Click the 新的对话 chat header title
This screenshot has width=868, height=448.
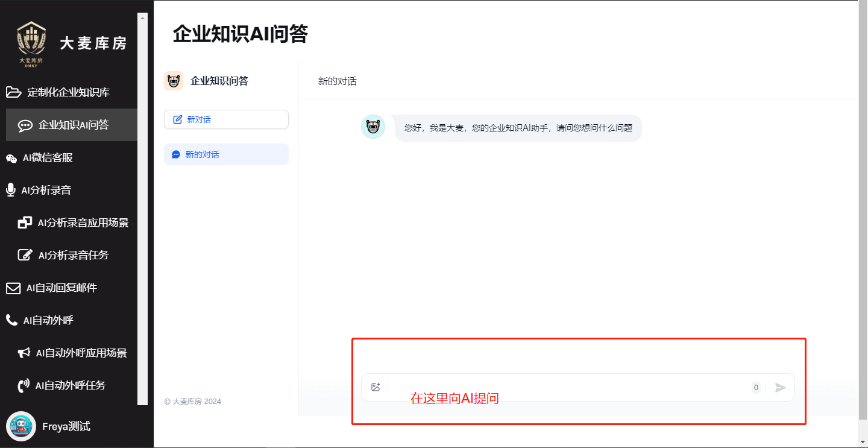(x=337, y=81)
